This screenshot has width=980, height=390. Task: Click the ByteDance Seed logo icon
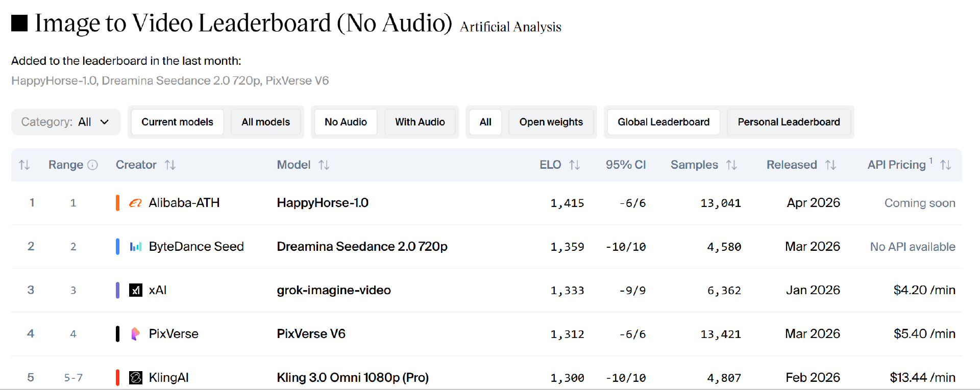coord(135,247)
